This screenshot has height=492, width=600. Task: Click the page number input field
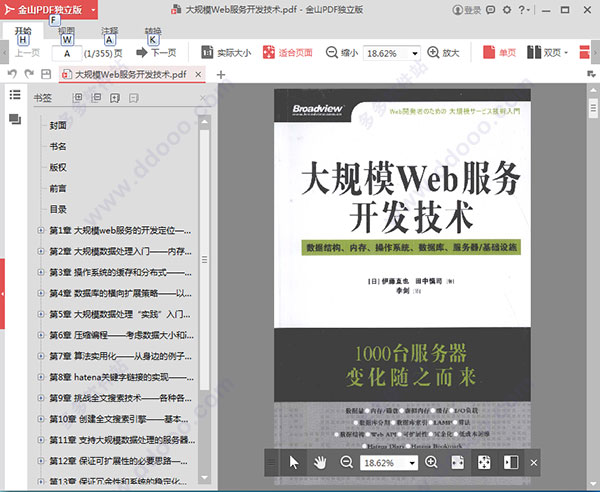(67, 53)
